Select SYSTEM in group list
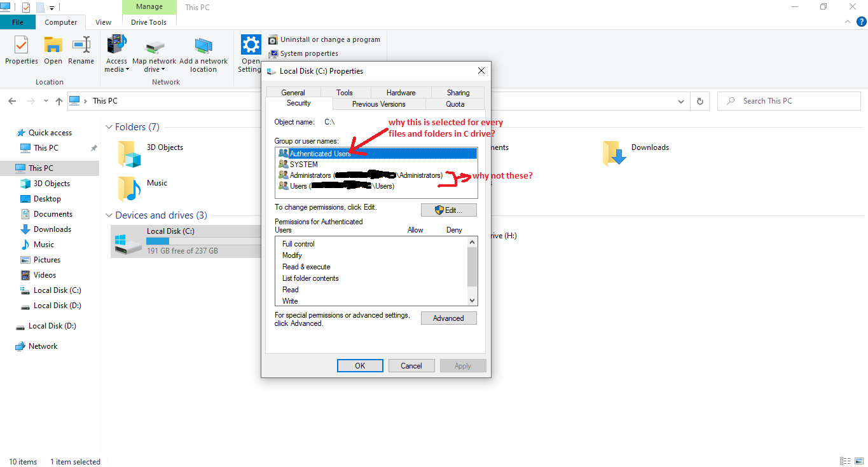Viewport: 868px width, 467px height. [x=377, y=164]
